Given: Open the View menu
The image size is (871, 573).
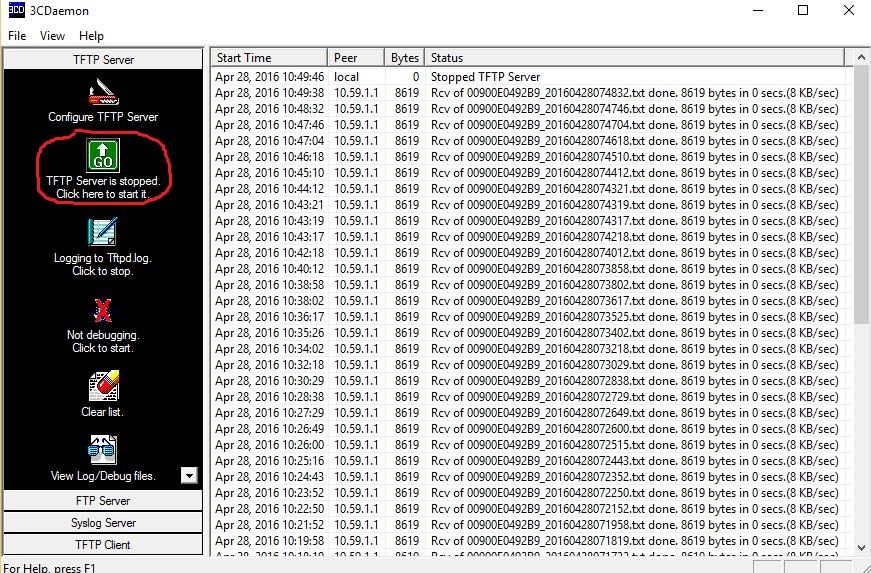Looking at the screenshot, I should [x=52, y=36].
